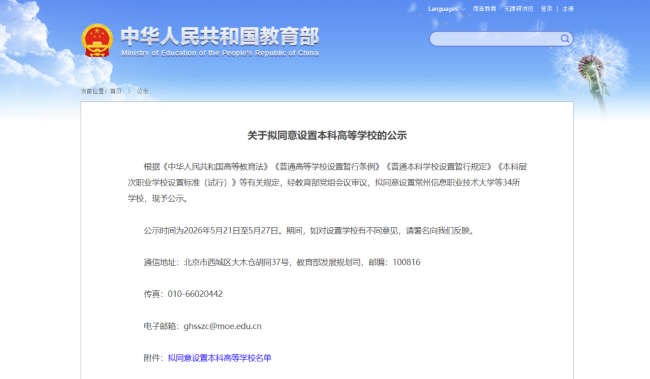650x379 pixels.
Task: Open the Languages dropdown
Action: 446,9
